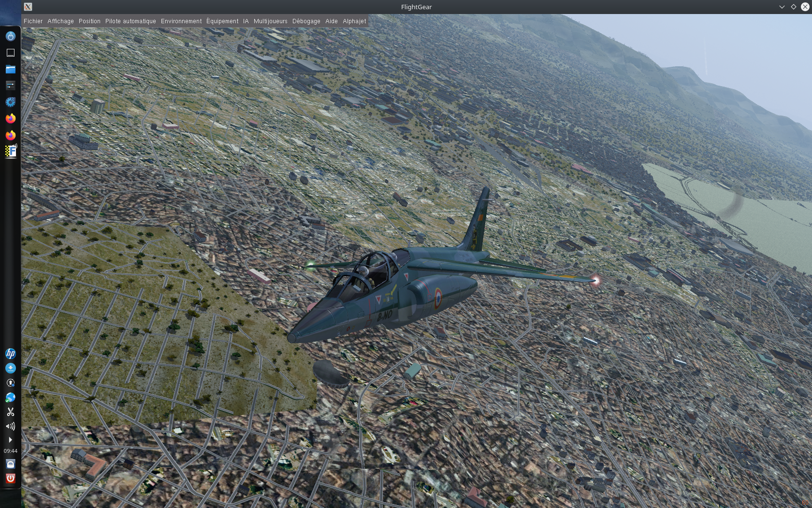This screenshot has width=812, height=508.
Task: Open the HP printer tray icon
Action: (x=10, y=354)
